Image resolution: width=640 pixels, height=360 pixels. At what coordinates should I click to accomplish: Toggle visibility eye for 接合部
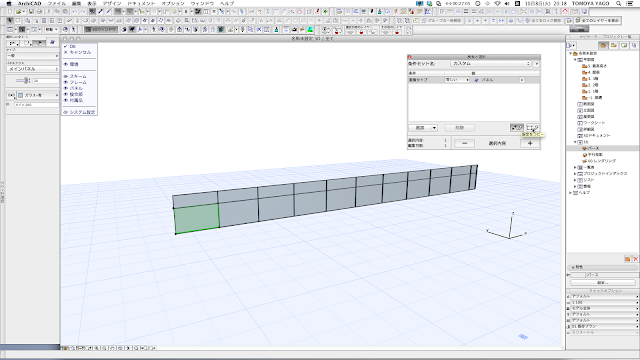66,94
